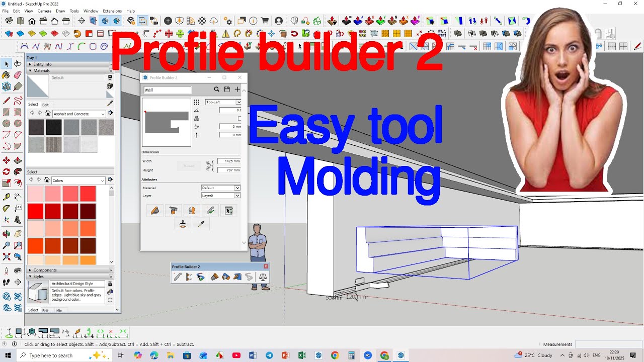Click home button beside Asphalt and Concrete

48,114
